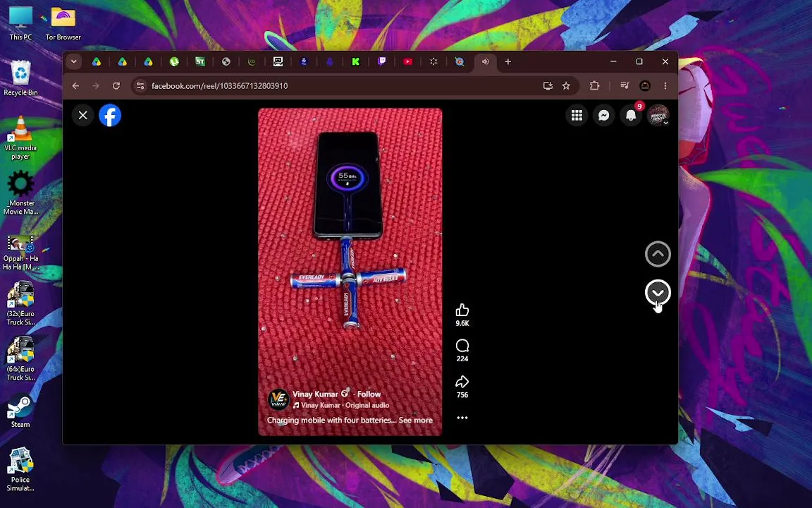Switch to the globe icon tab

coord(226,61)
